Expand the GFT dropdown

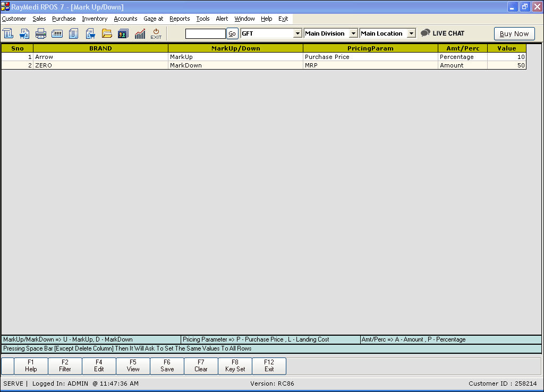297,33
